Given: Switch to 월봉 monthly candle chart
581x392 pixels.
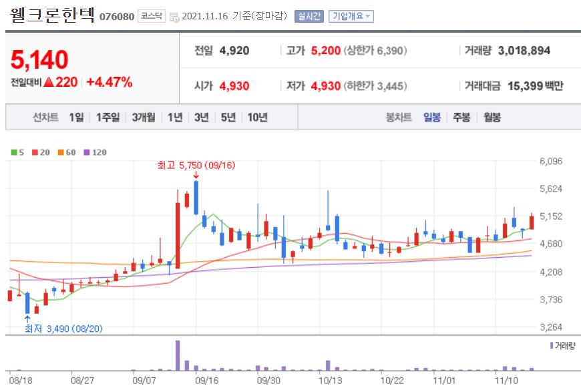Looking at the screenshot, I should (x=492, y=118).
